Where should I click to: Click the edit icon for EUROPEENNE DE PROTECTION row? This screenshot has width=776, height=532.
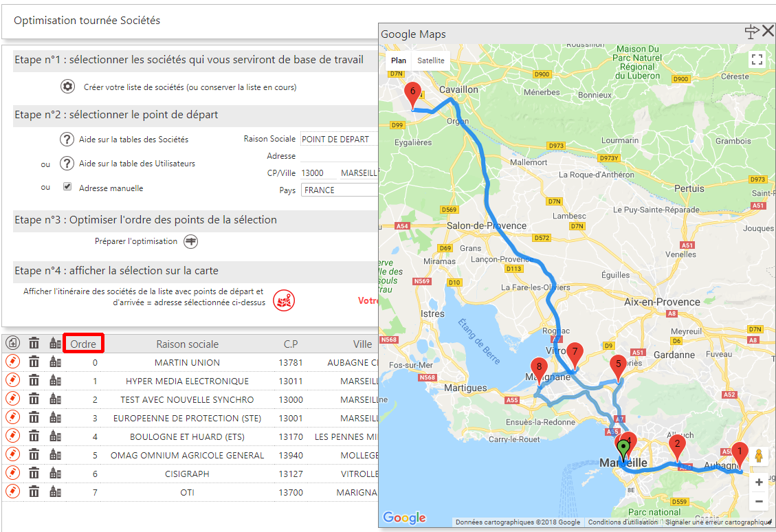click(x=13, y=418)
